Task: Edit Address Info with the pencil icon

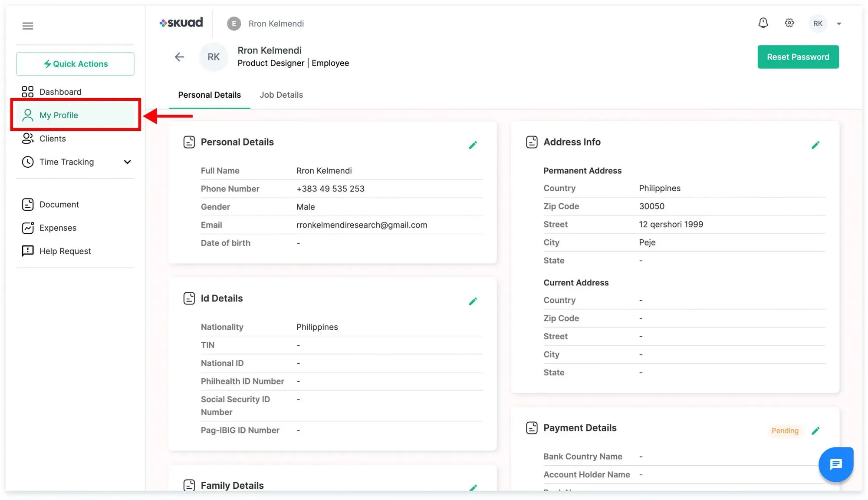Action: click(815, 145)
